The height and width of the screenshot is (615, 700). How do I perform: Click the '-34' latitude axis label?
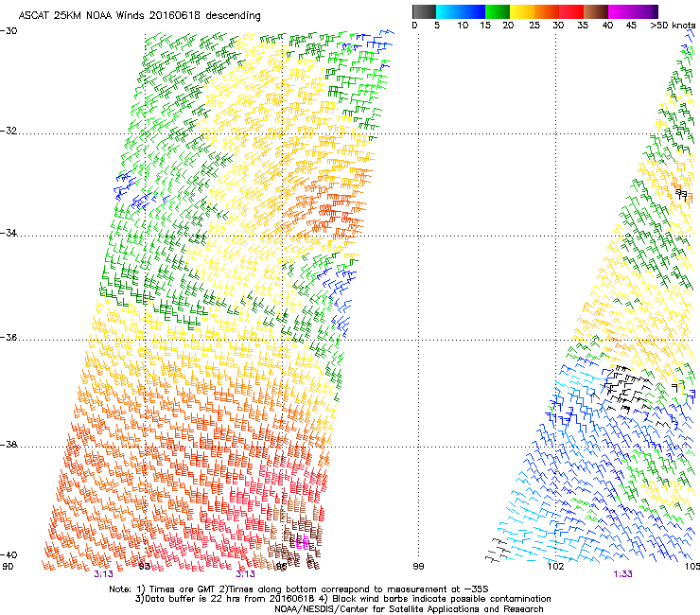(9, 233)
